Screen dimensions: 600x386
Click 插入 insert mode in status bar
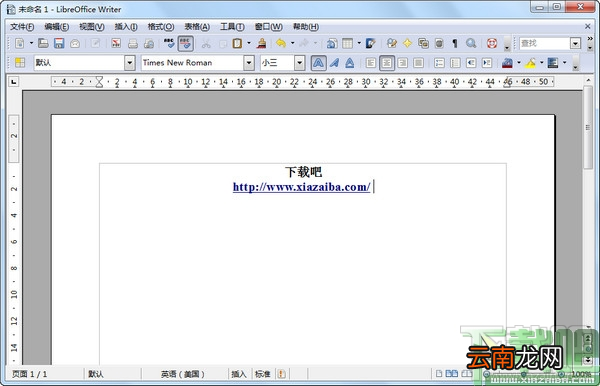(x=239, y=374)
